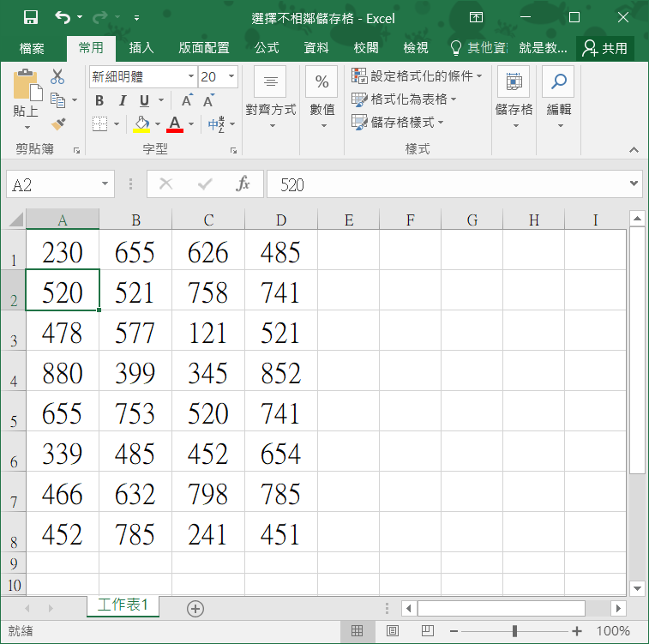Click the 格式化為表格 button
This screenshot has width=649, height=644.
pyautogui.click(x=405, y=99)
